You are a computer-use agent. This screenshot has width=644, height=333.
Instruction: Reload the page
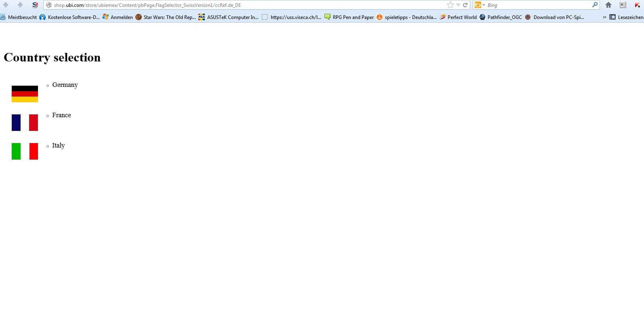(465, 5)
